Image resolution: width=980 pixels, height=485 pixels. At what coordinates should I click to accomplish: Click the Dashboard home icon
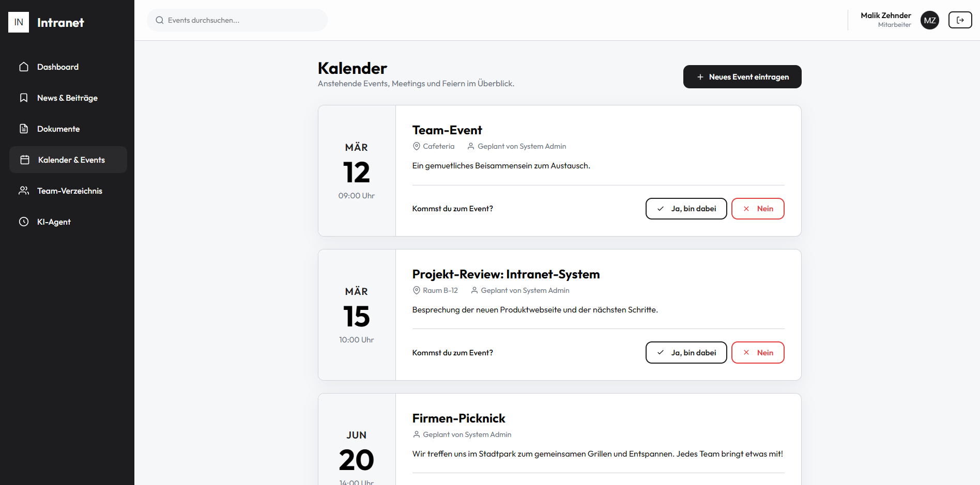pyautogui.click(x=24, y=67)
